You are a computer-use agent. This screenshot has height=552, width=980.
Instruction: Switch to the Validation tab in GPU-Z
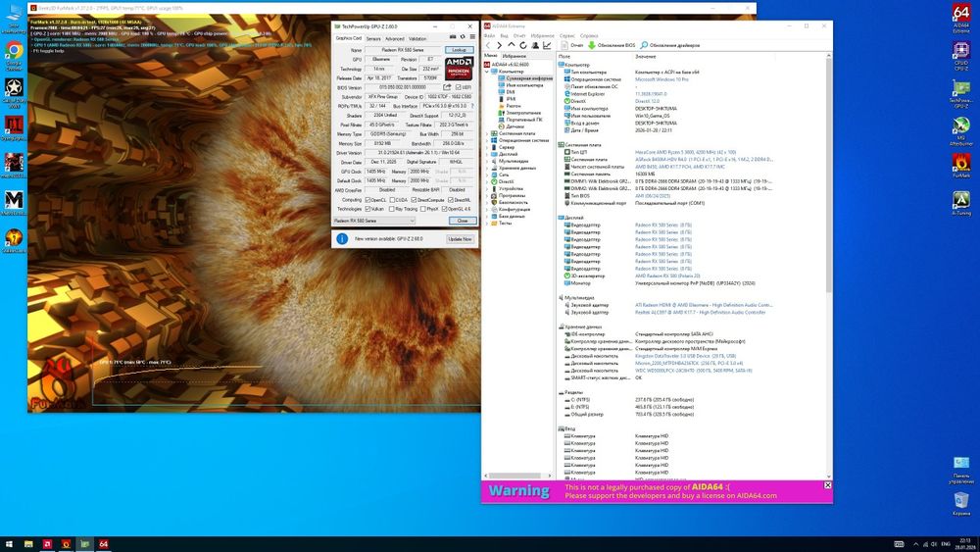pos(417,39)
